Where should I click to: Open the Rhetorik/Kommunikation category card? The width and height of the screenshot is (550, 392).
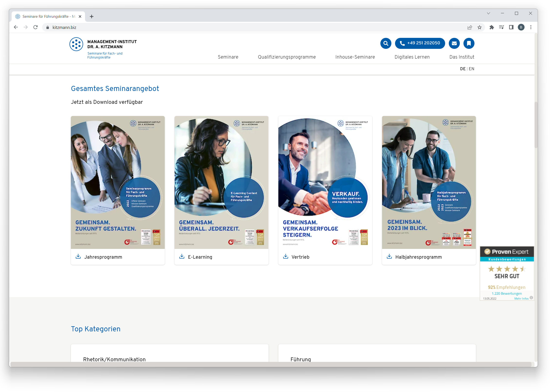169,353
